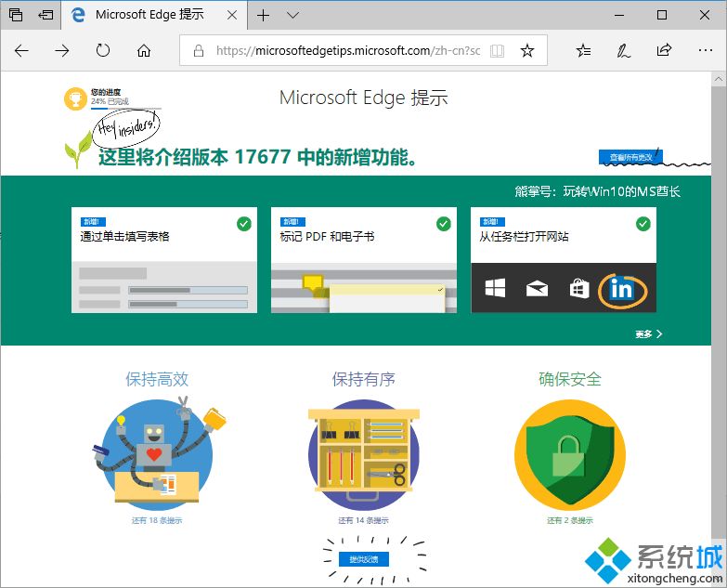Add this page to favorites star
This screenshot has width=727, height=588.
pyautogui.click(x=527, y=50)
